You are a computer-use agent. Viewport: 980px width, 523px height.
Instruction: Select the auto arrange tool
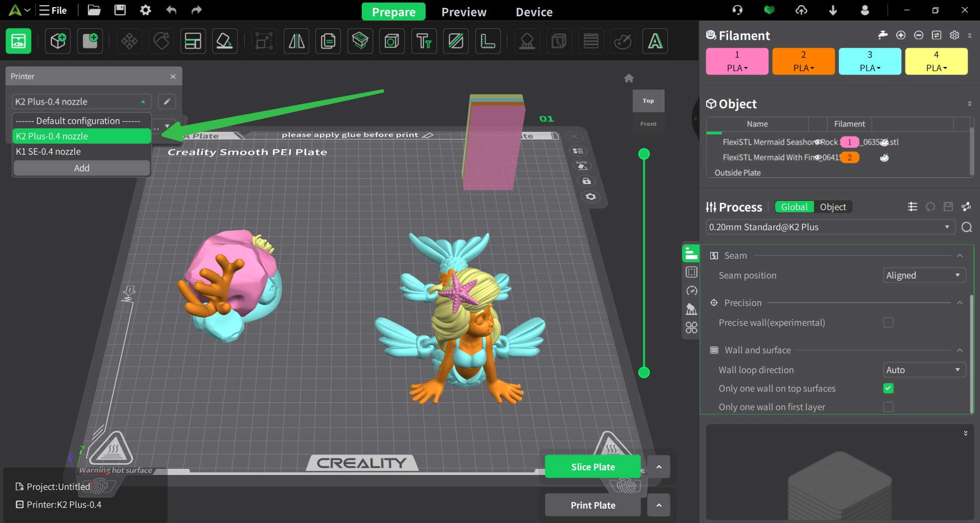[x=193, y=41]
